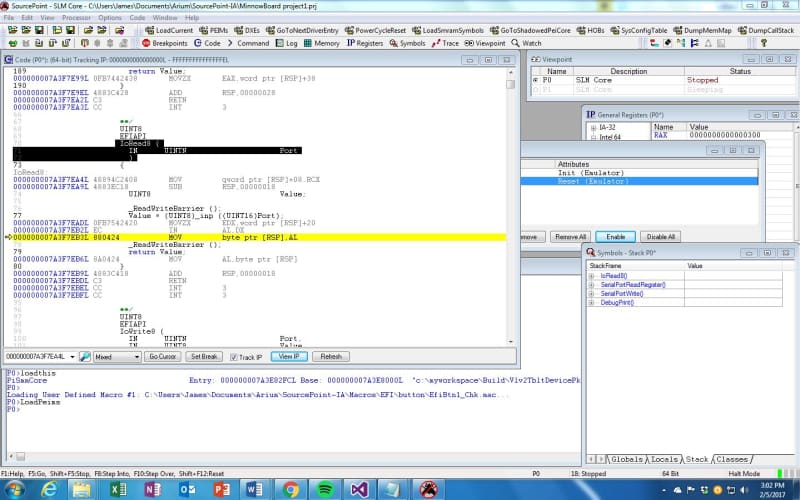Select the P1 viewpoint radio button
Image resolution: width=800 pixels, height=500 pixels.
535,89
